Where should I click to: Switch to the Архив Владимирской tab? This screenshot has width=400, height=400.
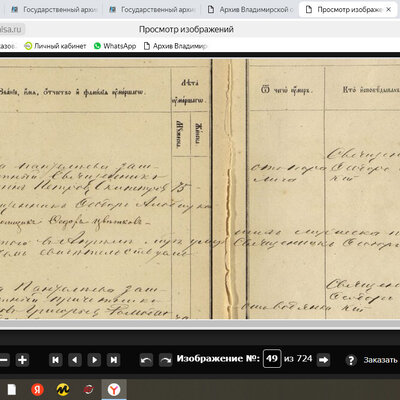point(251,10)
